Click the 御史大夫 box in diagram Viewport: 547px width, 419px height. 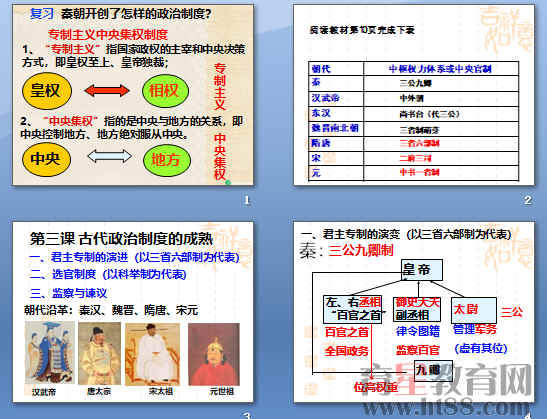pos(417,309)
